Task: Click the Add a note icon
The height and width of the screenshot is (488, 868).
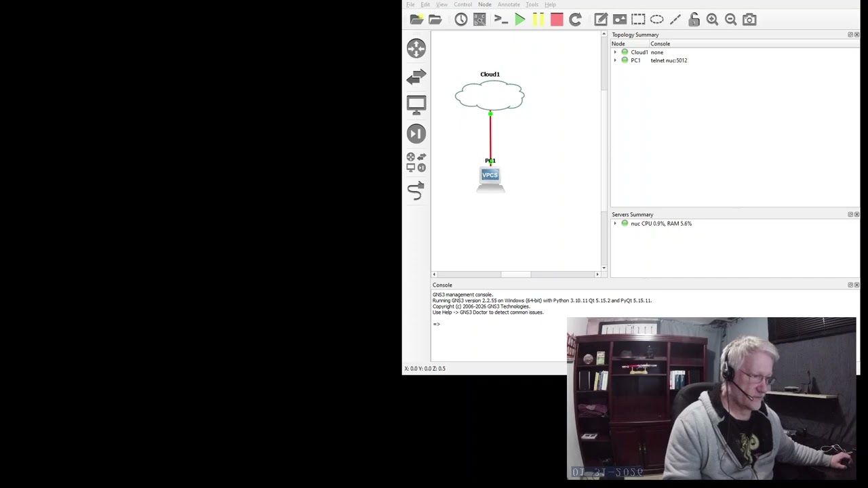Action: tap(601, 20)
